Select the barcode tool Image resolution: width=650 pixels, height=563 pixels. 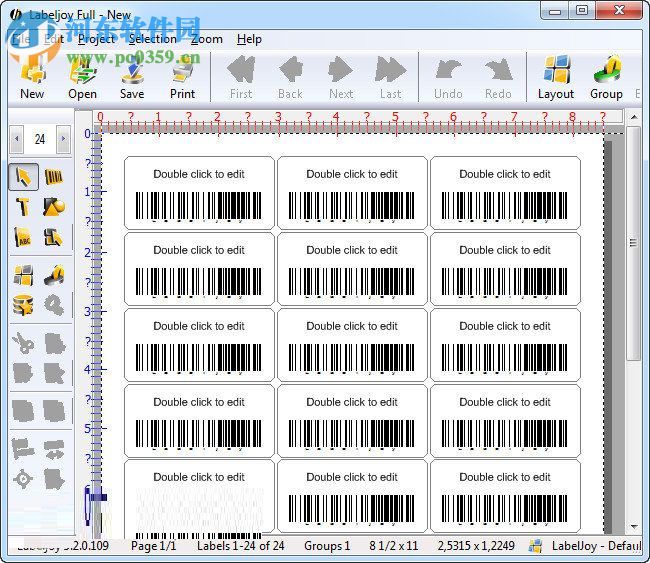pos(54,177)
